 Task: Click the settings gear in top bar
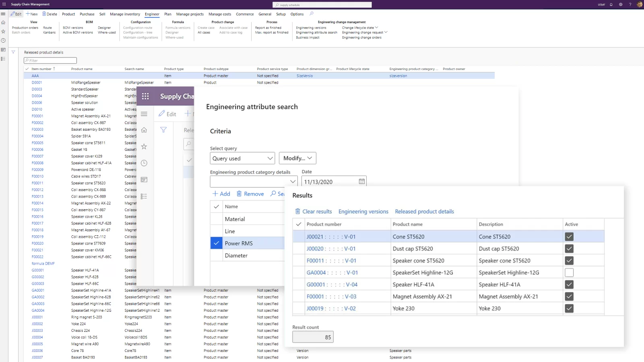620,4
